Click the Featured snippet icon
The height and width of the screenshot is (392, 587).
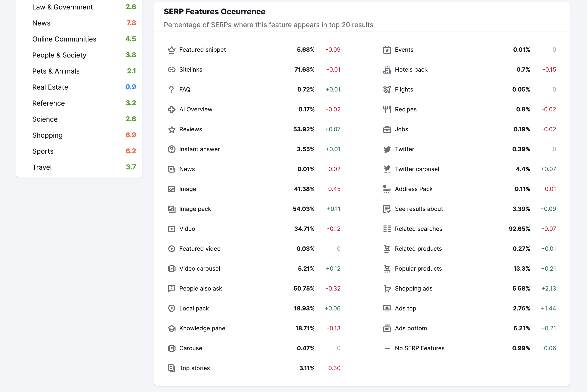coord(171,50)
